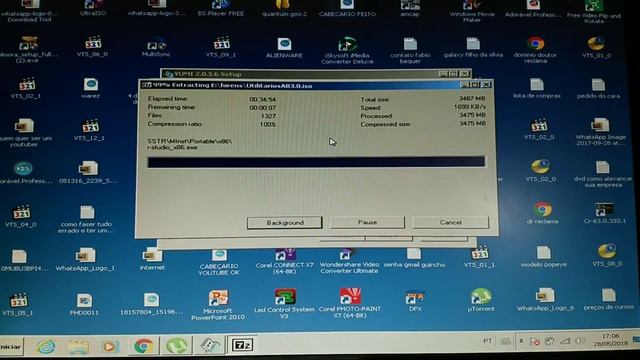Open Google Chrome from the taskbar
This screenshot has height=360, width=640.
click(x=143, y=346)
